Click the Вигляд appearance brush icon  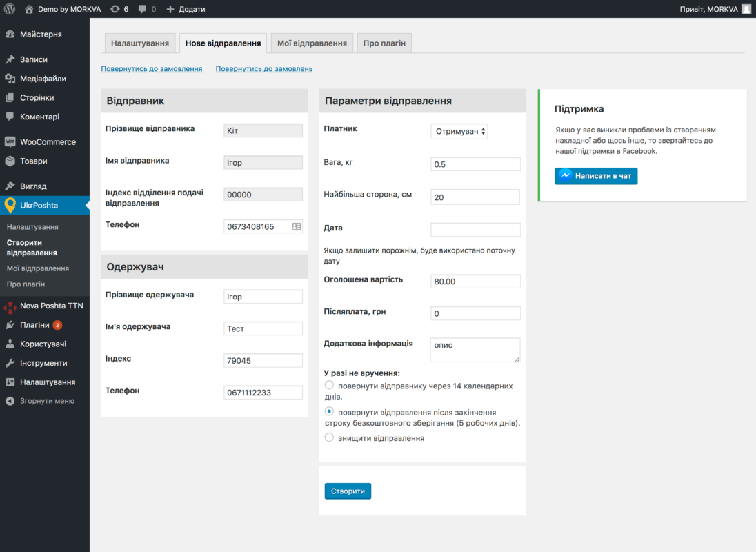10,186
